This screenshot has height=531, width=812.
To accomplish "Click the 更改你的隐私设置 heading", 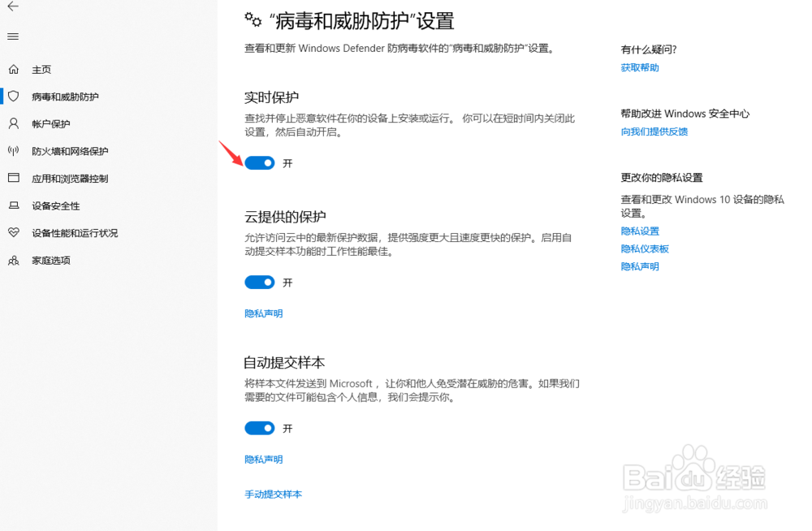I will coord(661,178).
